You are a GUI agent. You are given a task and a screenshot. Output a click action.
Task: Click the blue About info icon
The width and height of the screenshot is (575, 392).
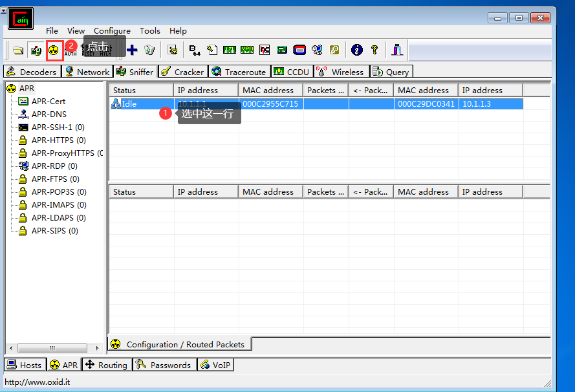357,50
